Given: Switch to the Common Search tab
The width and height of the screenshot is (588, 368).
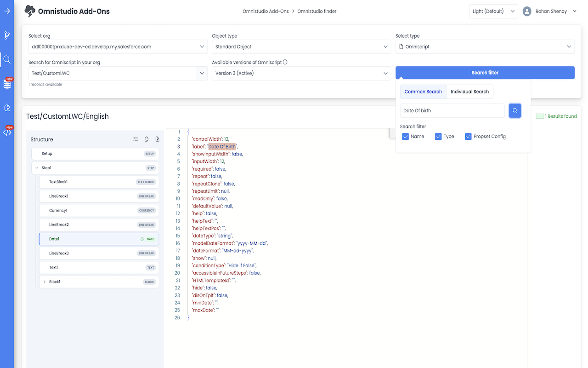Looking at the screenshot, I should click(x=423, y=92).
